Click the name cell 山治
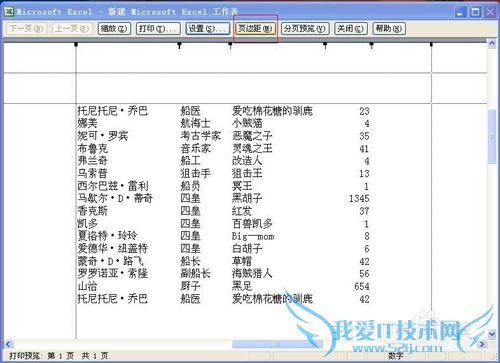The height and width of the screenshot is (363, 500). click(x=87, y=286)
